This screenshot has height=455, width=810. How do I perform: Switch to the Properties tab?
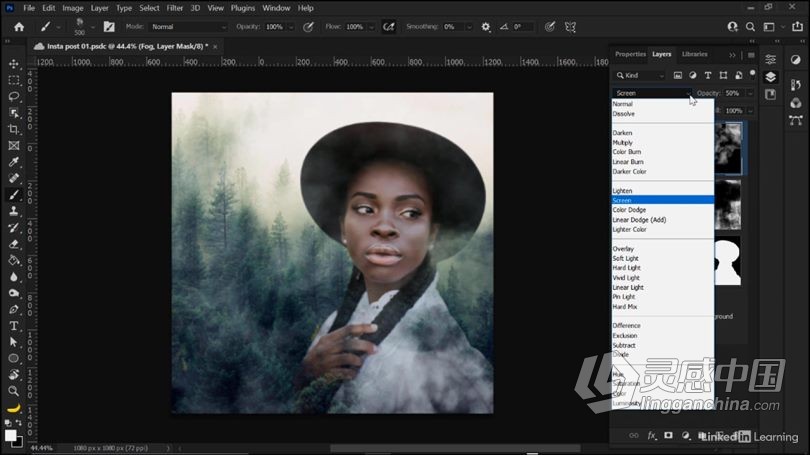(x=630, y=54)
